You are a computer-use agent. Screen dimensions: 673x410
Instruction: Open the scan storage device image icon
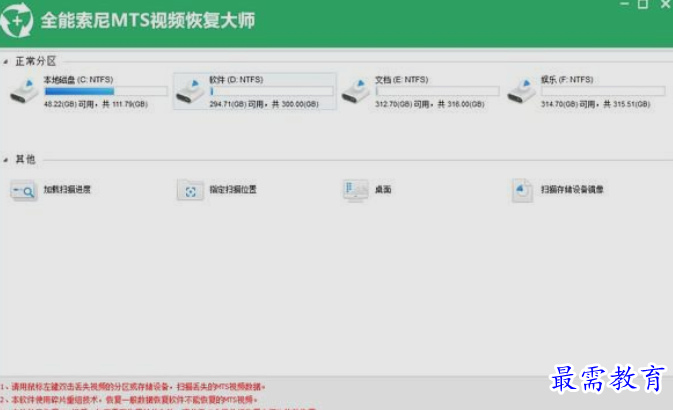pyautogui.click(x=522, y=190)
